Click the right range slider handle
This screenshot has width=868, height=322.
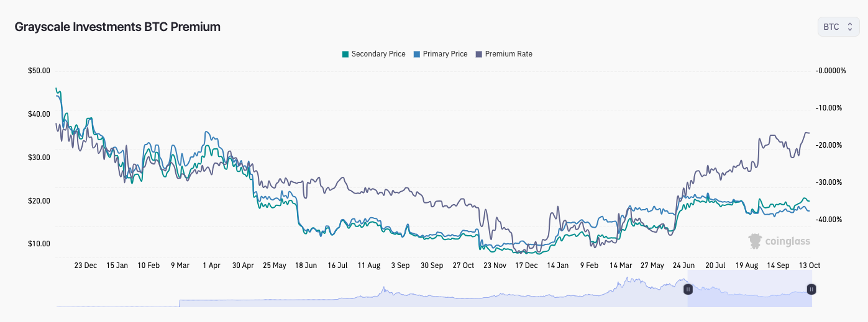[811, 289]
